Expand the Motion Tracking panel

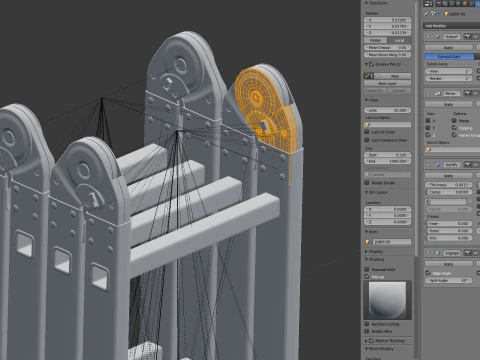pyautogui.click(x=366, y=341)
